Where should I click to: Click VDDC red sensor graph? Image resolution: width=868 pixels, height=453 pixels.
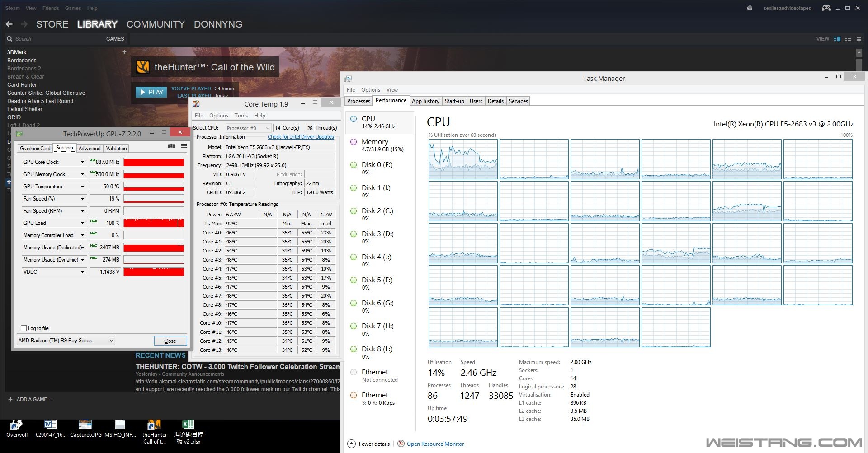(x=154, y=272)
